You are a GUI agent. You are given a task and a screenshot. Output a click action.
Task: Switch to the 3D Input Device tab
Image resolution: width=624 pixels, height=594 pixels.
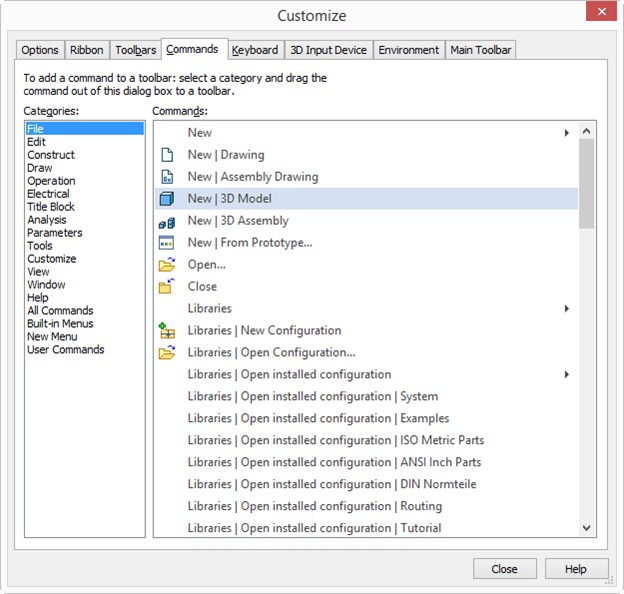pyautogui.click(x=328, y=50)
